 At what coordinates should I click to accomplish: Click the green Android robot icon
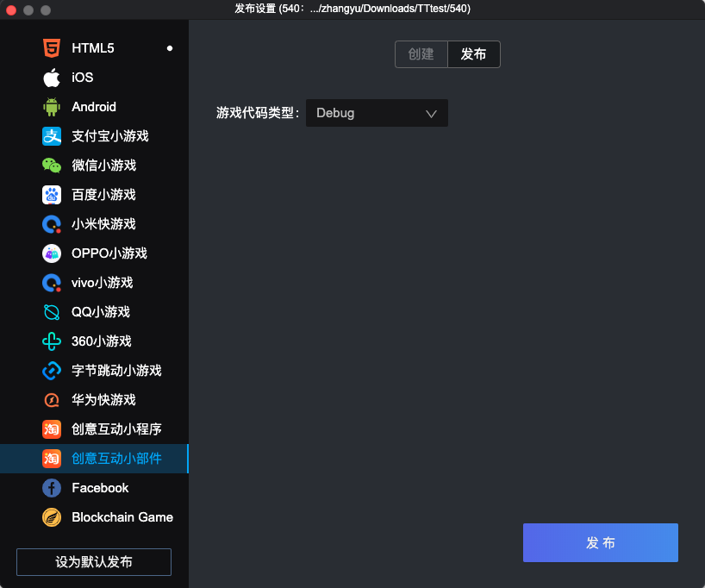tap(52, 107)
